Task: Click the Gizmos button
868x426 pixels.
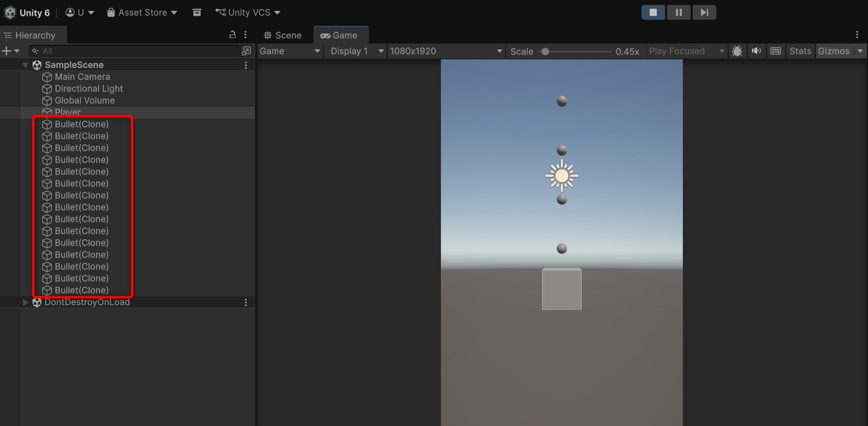Action: tap(833, 51)
